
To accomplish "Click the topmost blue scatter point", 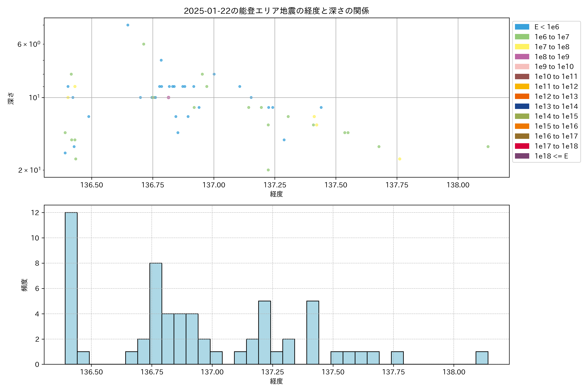I will [x=128, y=25].
